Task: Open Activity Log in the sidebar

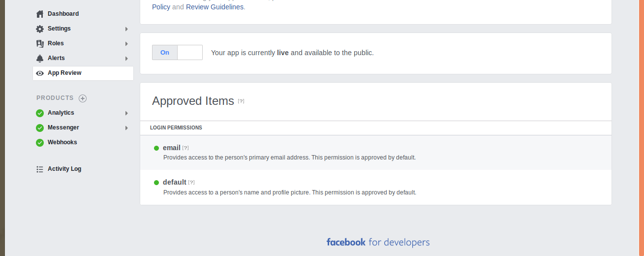Action: [83, 169]
